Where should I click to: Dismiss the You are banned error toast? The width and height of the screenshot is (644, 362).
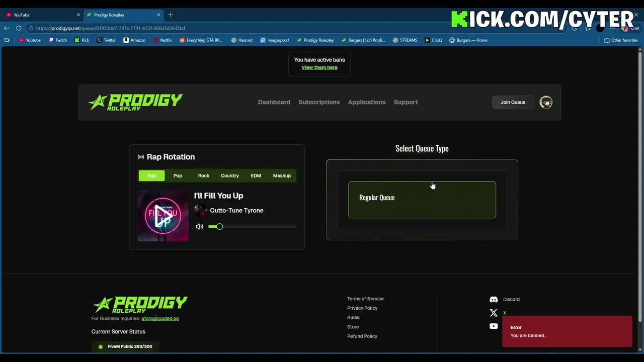point(567,331)
